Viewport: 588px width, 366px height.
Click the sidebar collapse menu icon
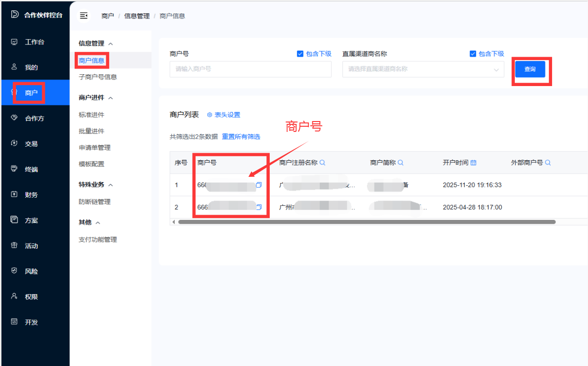pos(84,16)
